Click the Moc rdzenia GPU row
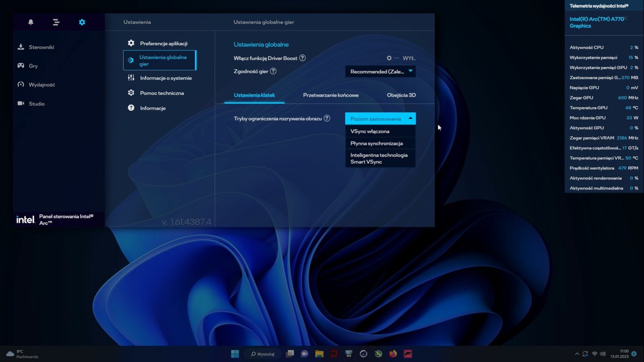This screenshot has height=362, width=644. click(x=604, y=118)
